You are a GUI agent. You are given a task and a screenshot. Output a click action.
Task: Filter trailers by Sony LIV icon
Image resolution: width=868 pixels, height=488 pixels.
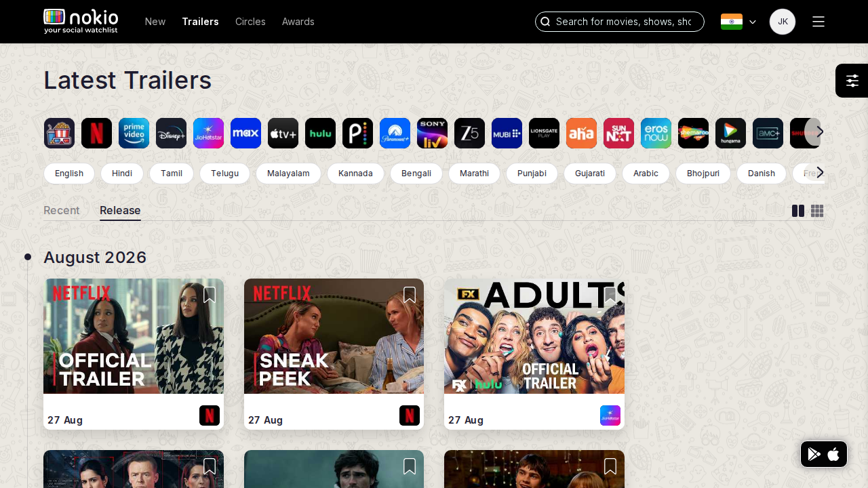[x=432, y=133]
